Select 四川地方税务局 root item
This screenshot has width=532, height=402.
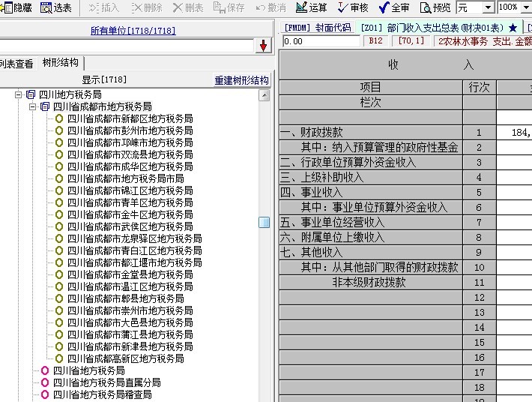click(70, 94)
